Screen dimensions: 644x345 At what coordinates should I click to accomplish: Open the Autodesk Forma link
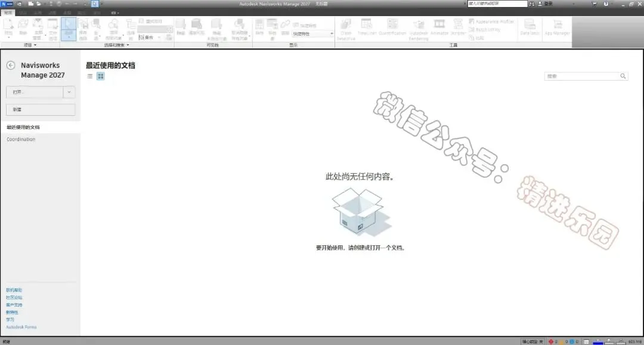click(x=21, y=327)
